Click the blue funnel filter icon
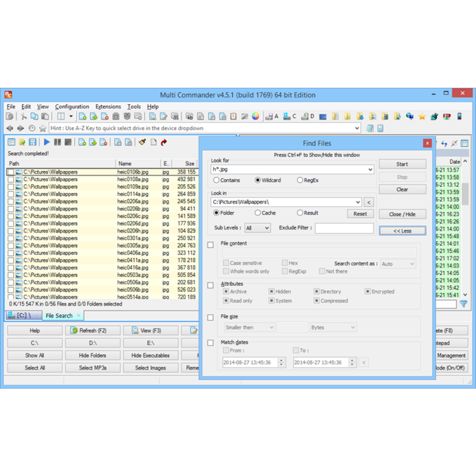The image size is (476, 476). (x=463, y=304)
